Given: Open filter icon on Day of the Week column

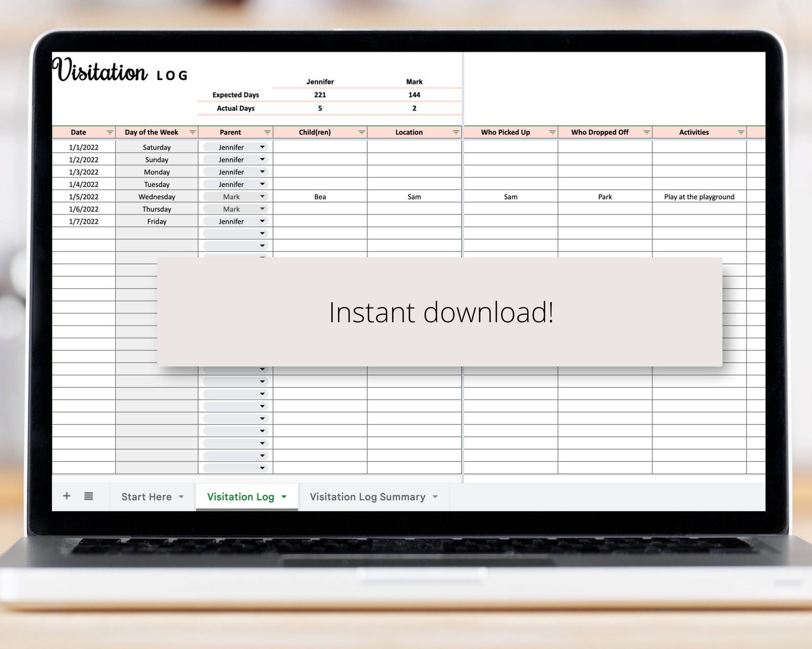Looking at the screenshot, I should 192,132.
